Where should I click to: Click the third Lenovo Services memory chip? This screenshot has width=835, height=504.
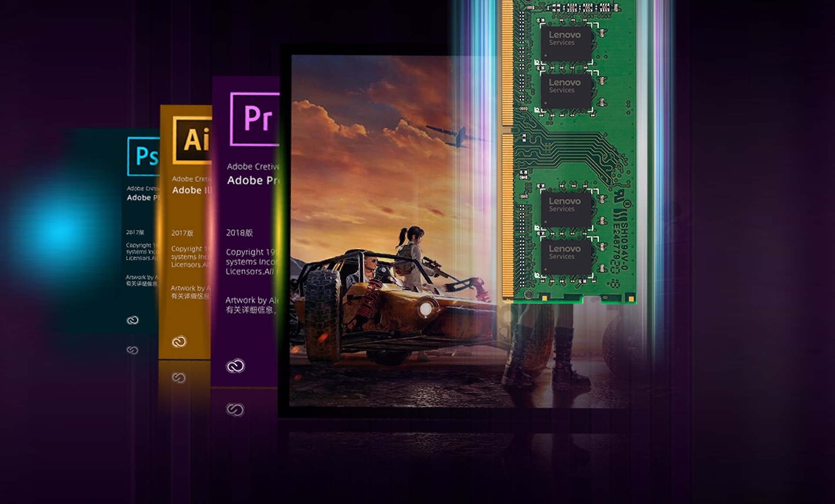point(566,210)
